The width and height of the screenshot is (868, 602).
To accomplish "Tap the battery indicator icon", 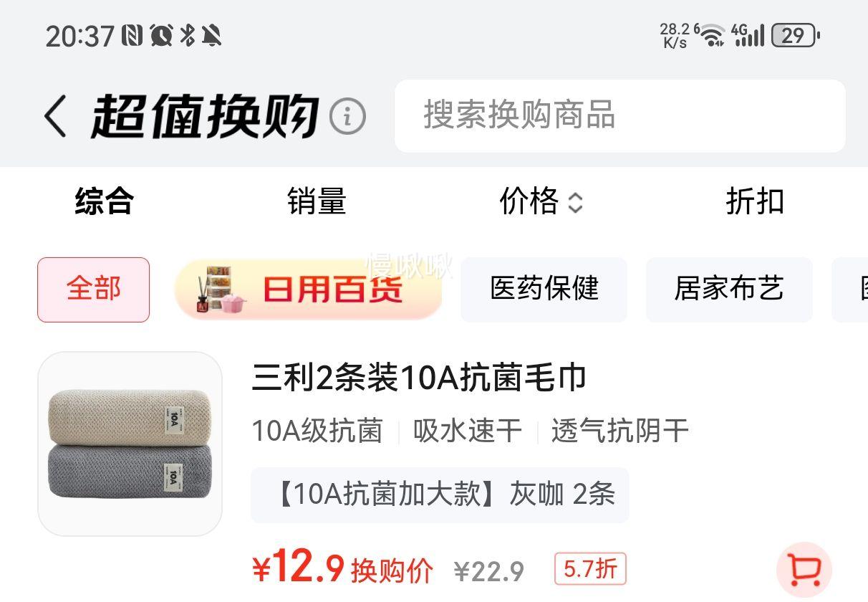I will 795,35.
